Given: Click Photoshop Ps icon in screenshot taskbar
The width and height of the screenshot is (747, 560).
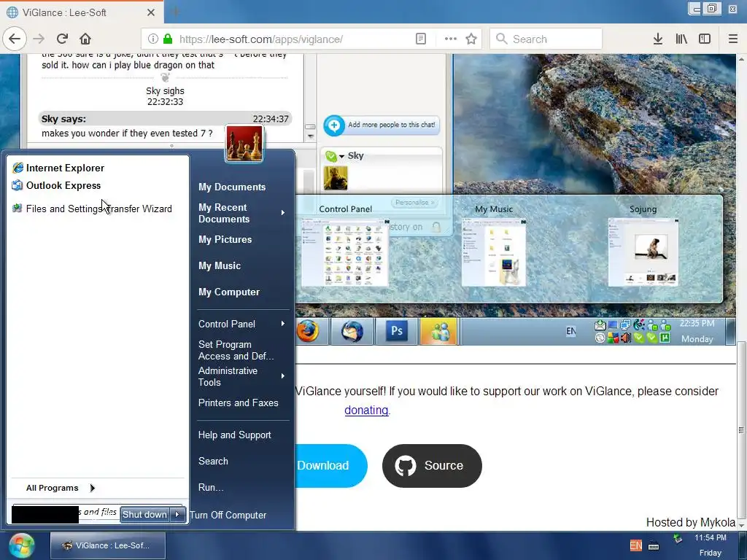Looking at the screenshot, I should pyautogui.click(x=396, y=331).
